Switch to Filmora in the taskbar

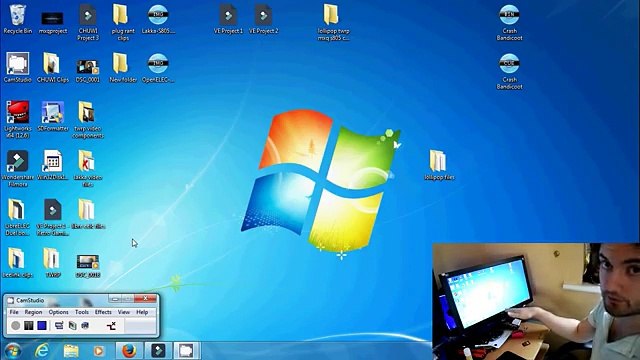tap(158, 351)
